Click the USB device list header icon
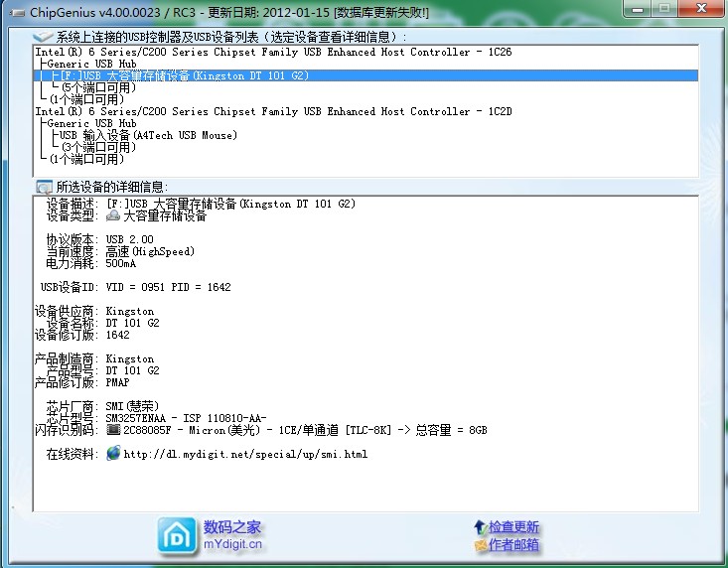 [x=43, y=37]
